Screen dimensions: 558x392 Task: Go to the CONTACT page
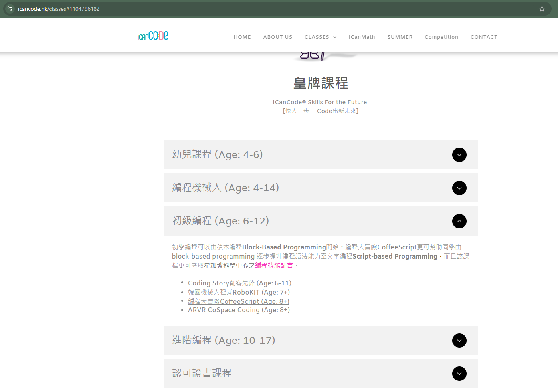click(x=484, y=37)
